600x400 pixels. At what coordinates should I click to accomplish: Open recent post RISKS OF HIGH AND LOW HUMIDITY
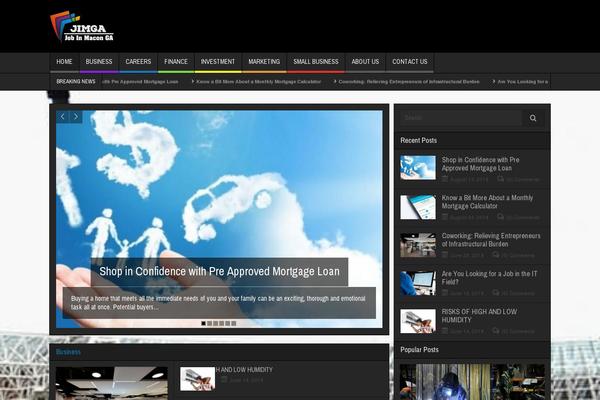[479, 315]
